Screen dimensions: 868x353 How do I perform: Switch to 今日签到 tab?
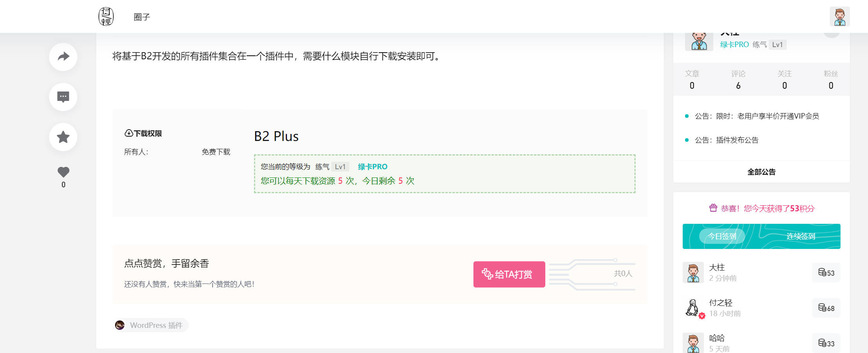pos(722,236)
